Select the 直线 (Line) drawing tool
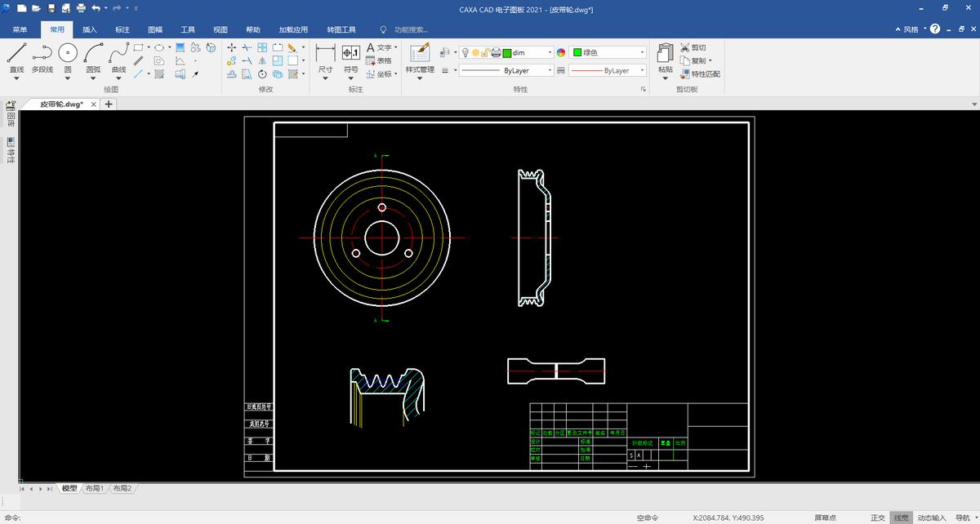This screenshot has width=980, height=524. click(x=16, y=54)
